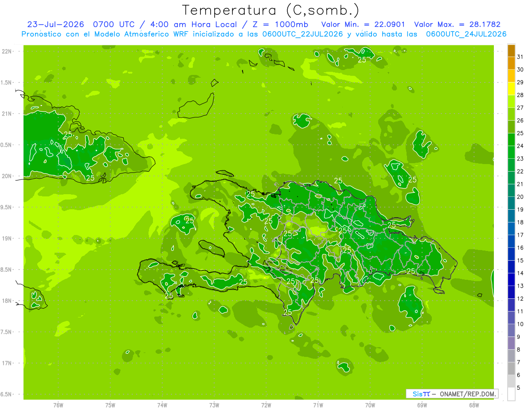Click the purple swatch between 9 and 10
Screen dimensions: 532x411
click(511, 331)
